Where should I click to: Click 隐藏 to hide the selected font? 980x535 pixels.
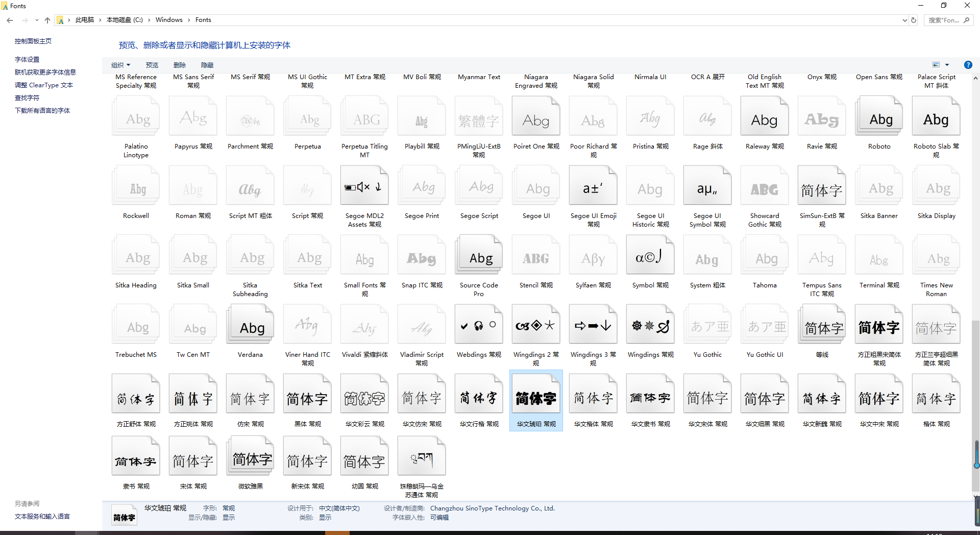[207, 65]
